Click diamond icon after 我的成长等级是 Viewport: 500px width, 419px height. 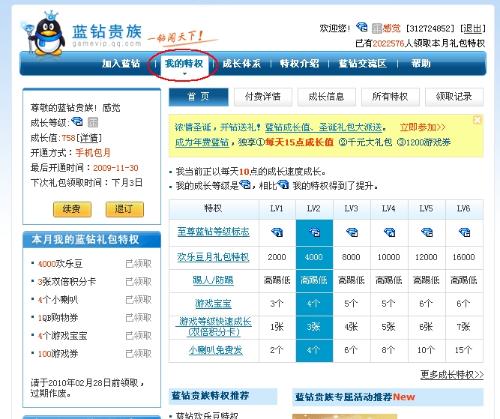(245, 185)
